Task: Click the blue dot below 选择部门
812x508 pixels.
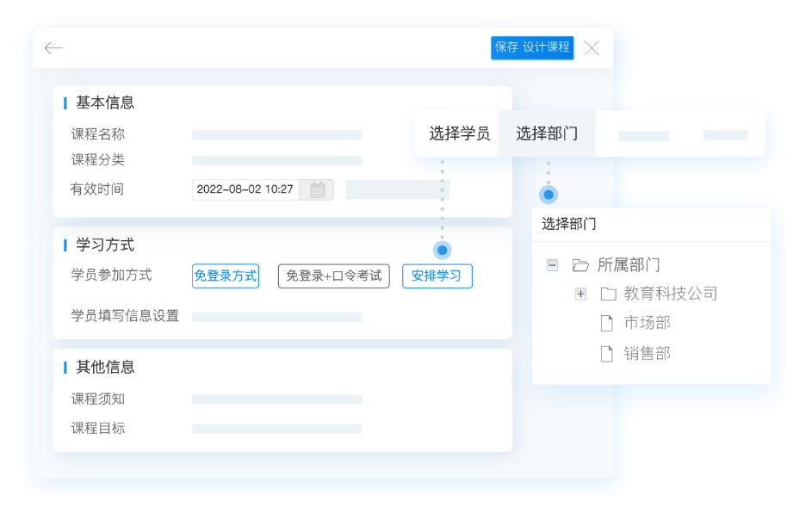Action: [549, 195]
